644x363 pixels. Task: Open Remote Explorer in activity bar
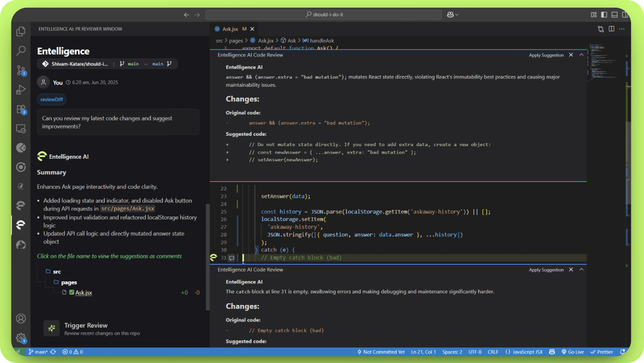pos(21,129)
